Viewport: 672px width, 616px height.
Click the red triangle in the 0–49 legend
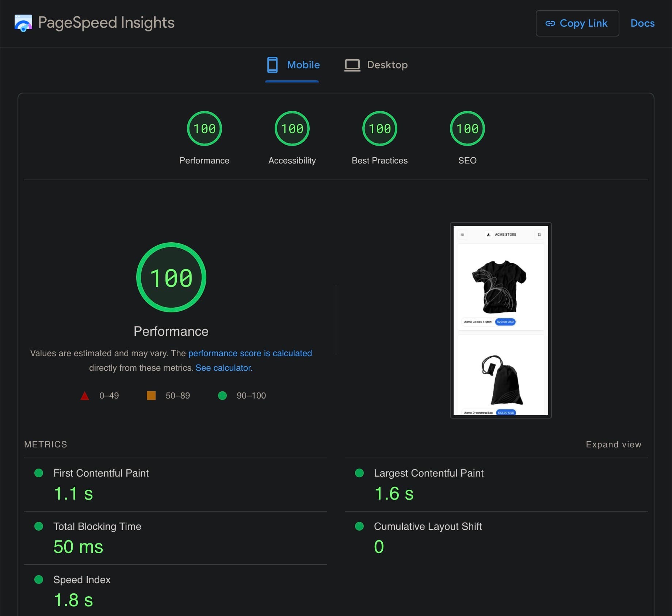click(85, 395)
